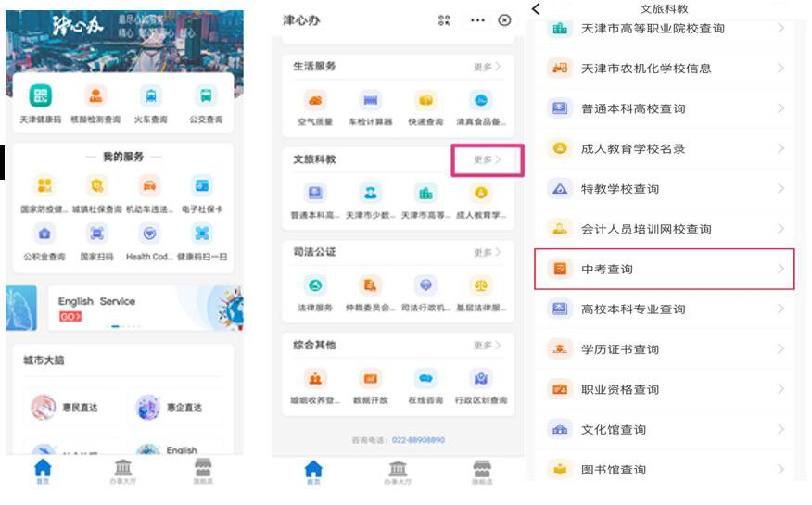This screenshot has height=505, width=812.
Task: Click chevron on 图书馆查询 row
Action: [780, 469]
